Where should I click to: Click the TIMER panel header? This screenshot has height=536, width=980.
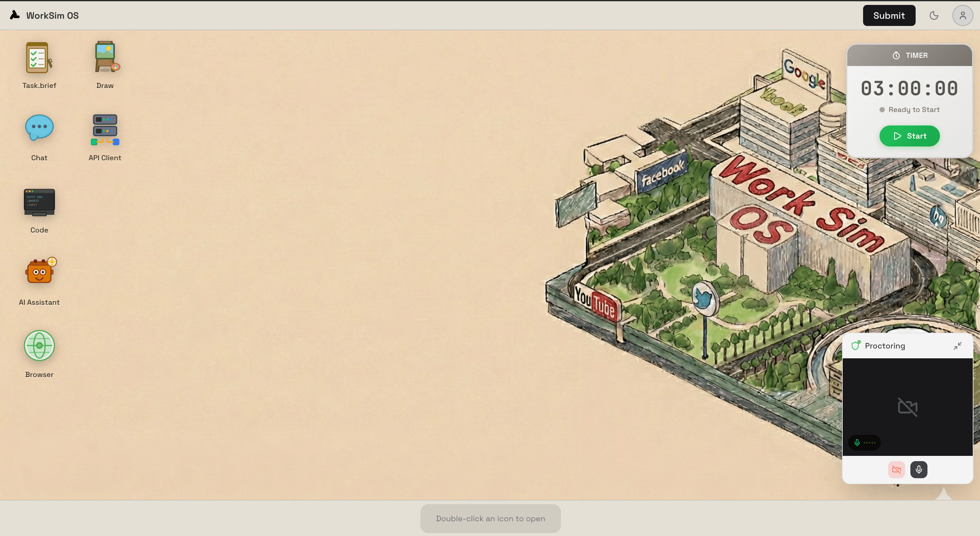[909, 56]
